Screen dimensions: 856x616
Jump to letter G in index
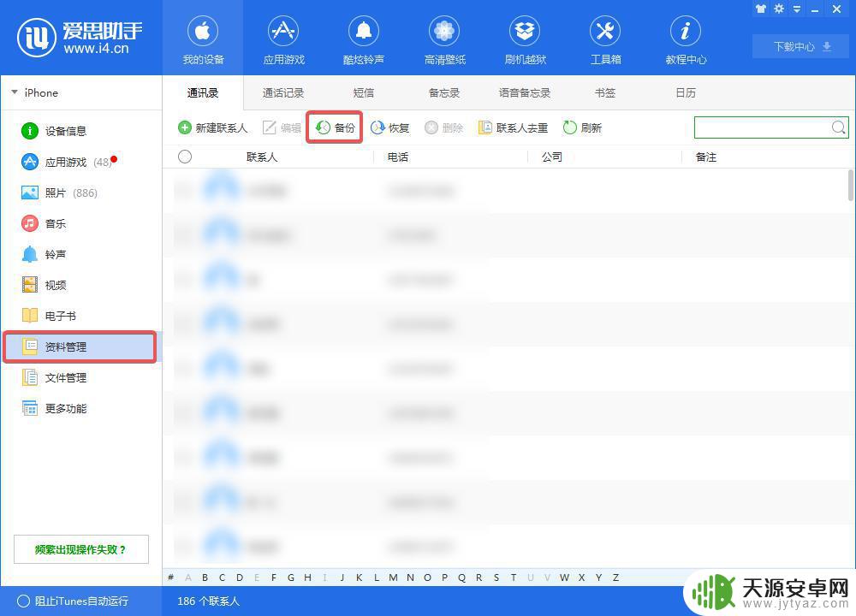click(290, 577)
